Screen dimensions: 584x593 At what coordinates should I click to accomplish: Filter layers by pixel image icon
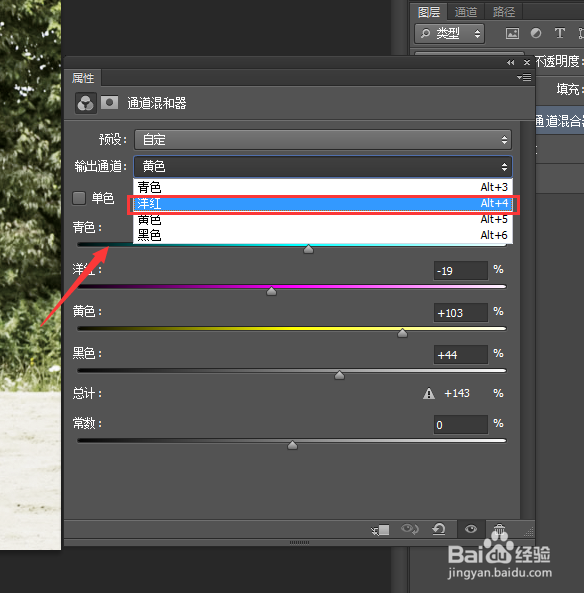(512, 34)
